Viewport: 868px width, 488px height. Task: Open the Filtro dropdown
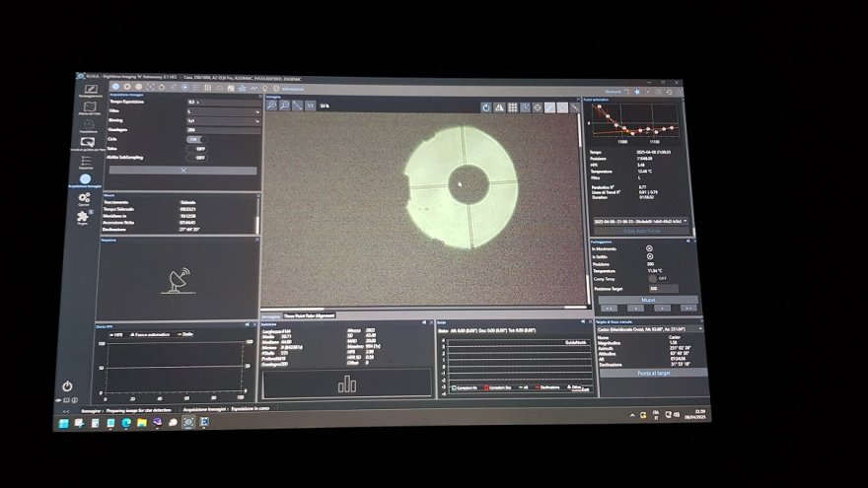point(222,111)
